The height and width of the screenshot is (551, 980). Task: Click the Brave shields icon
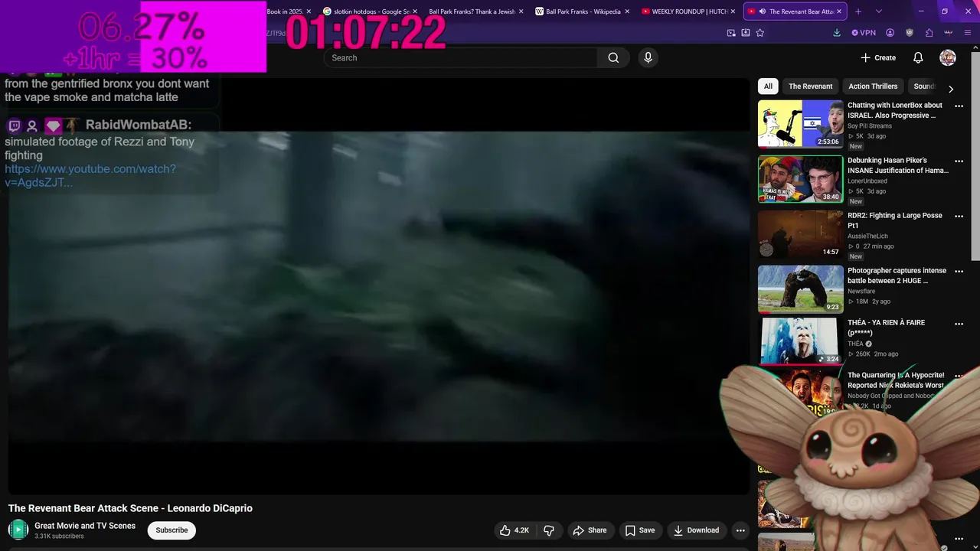click(x=910, y=33)
